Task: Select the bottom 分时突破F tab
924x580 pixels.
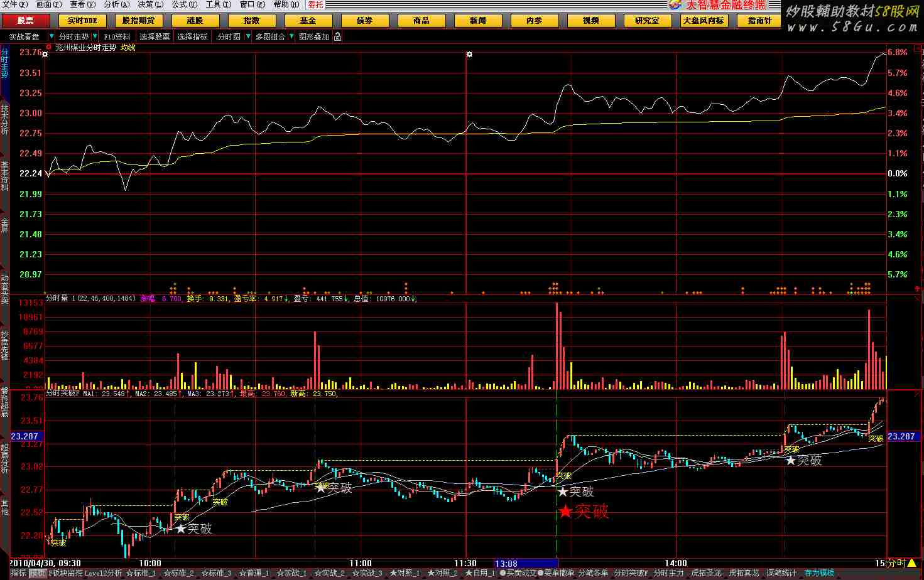Action: [x=630, y=574]
